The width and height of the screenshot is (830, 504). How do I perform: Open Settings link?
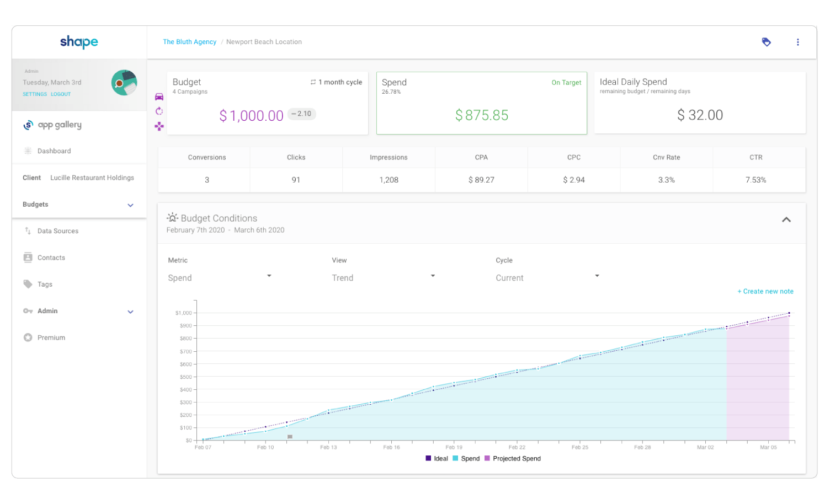35,94
